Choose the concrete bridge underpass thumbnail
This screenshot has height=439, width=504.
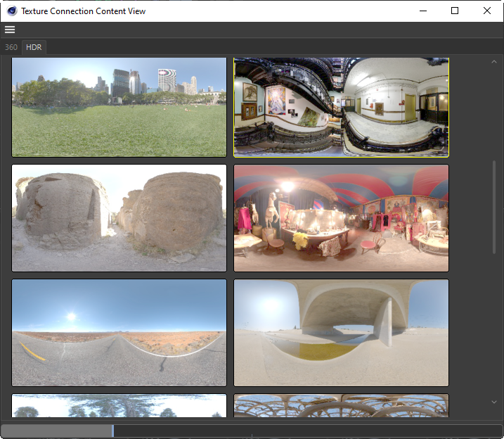point(341,333)
